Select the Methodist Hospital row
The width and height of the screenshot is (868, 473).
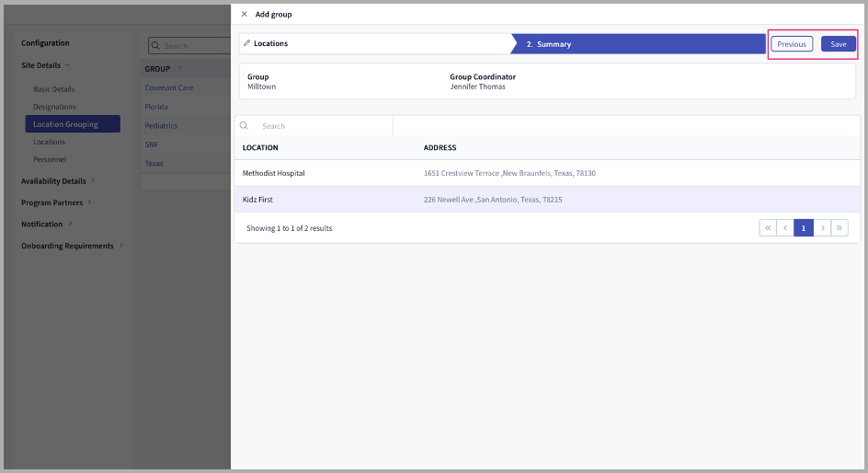(274, 173)
